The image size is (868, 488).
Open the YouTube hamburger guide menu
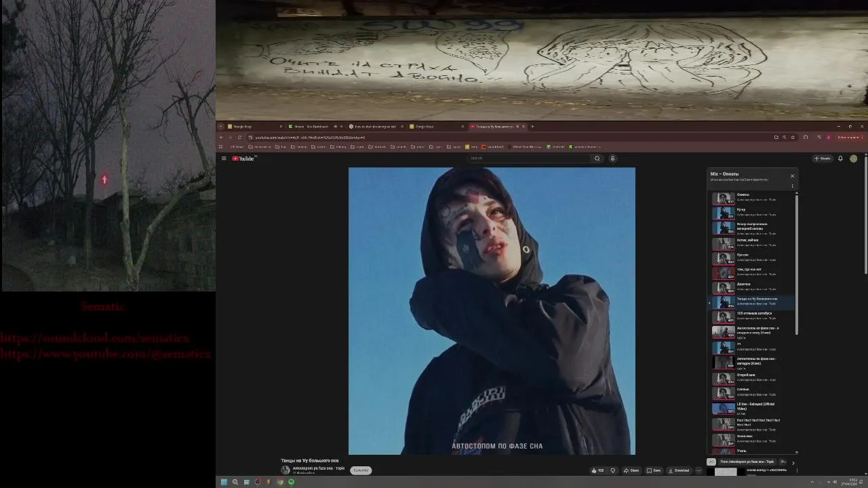tap(224, 159)
